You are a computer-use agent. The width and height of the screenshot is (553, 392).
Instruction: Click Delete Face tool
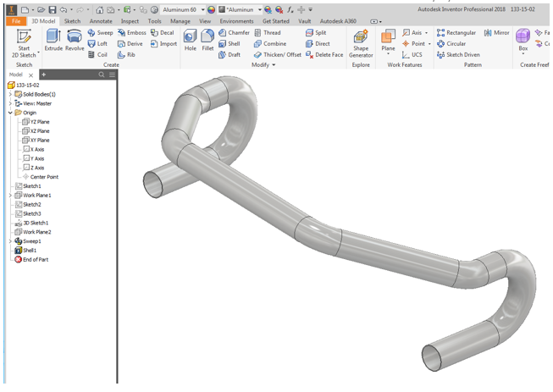click(324, 55)
